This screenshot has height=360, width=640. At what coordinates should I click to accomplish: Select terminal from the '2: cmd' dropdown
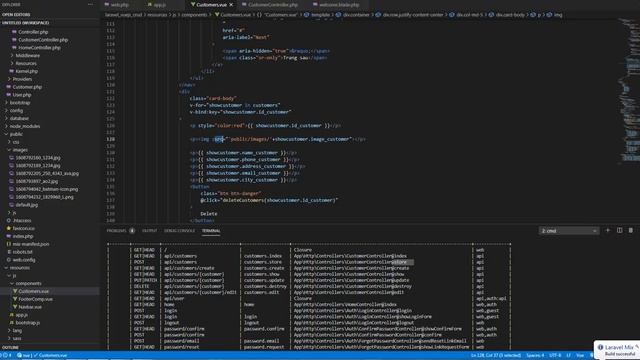(x=569, y=231)
